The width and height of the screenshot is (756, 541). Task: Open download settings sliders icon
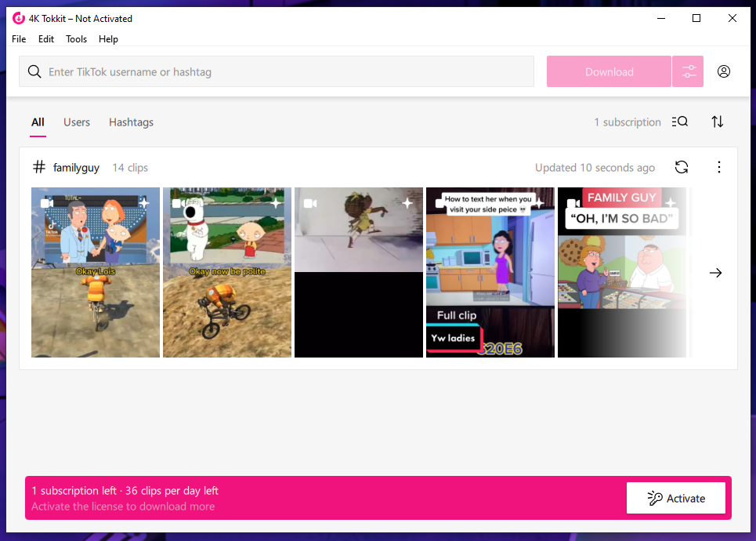(689, 71)
